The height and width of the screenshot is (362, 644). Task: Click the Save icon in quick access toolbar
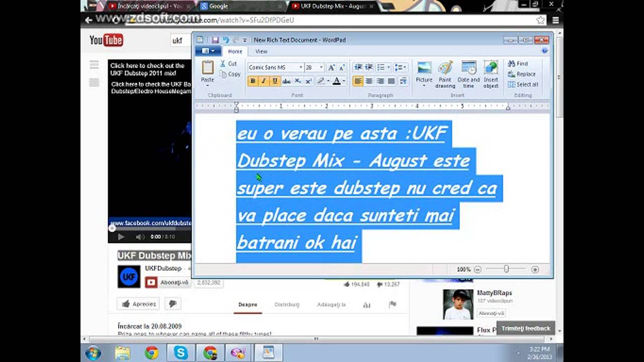pyautogui.click(x=215, y=40)
